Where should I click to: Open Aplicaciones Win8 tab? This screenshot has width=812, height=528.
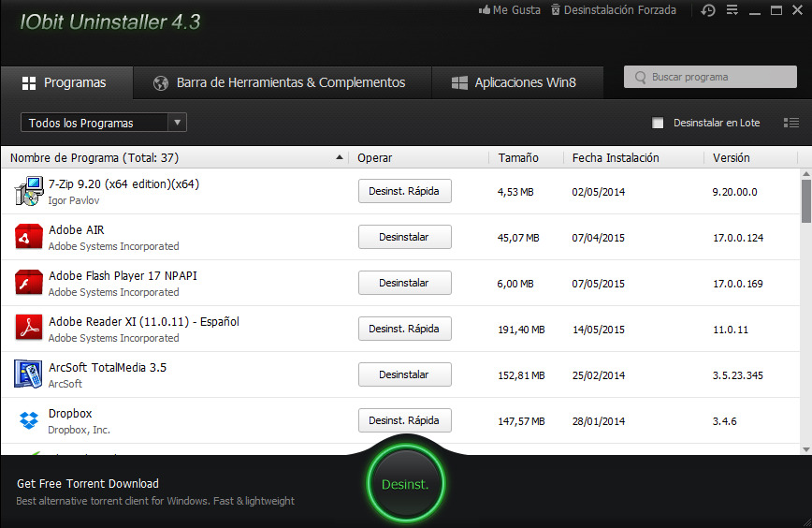click(x=517, y=82)
